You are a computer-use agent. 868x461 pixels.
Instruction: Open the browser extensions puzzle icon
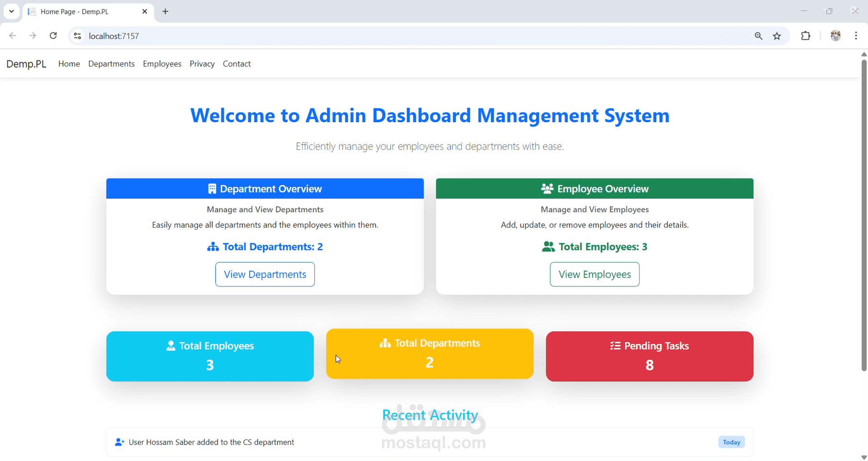tap(806, 36)
